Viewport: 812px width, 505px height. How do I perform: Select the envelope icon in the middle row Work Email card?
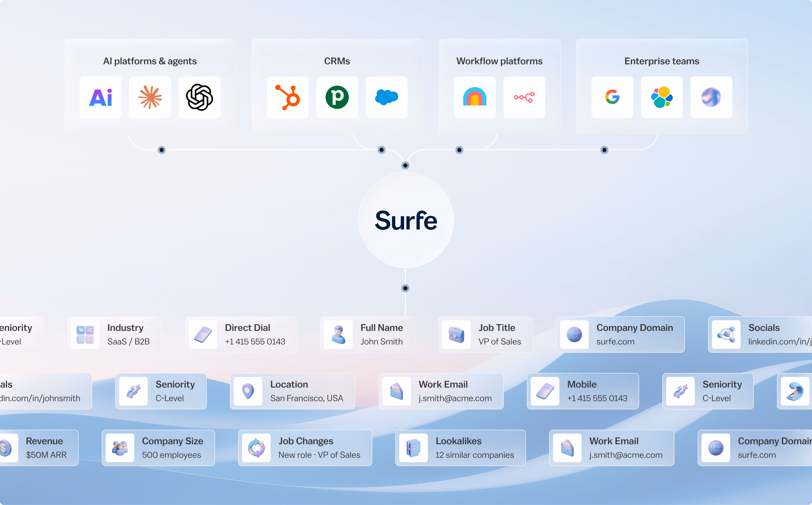(x=397, y=391)
